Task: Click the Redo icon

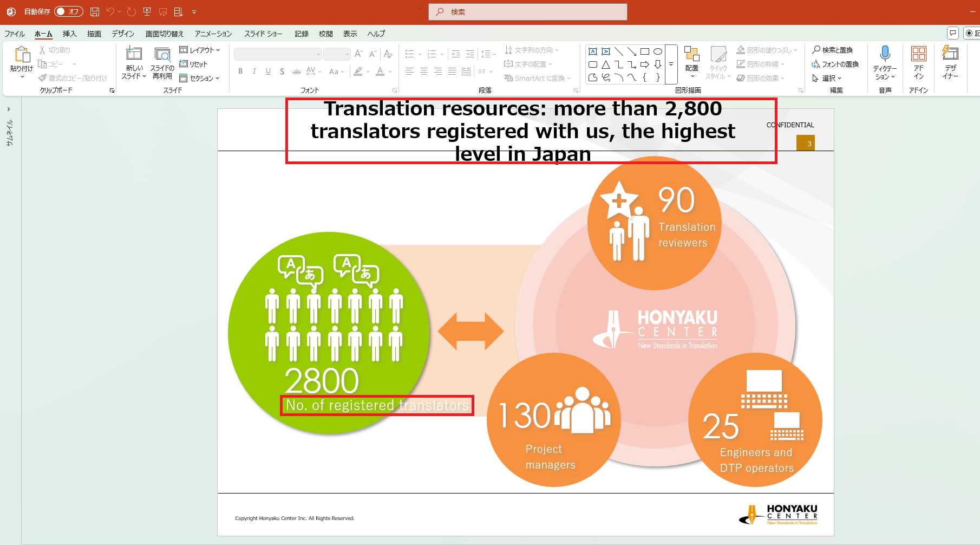Action: point(131,11)
